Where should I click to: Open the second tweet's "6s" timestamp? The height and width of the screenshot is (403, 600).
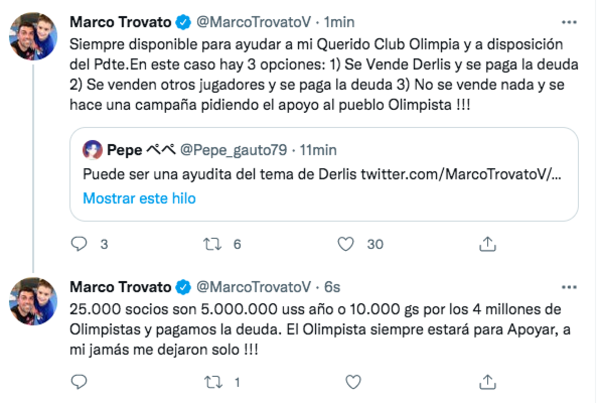click(332, 288)
